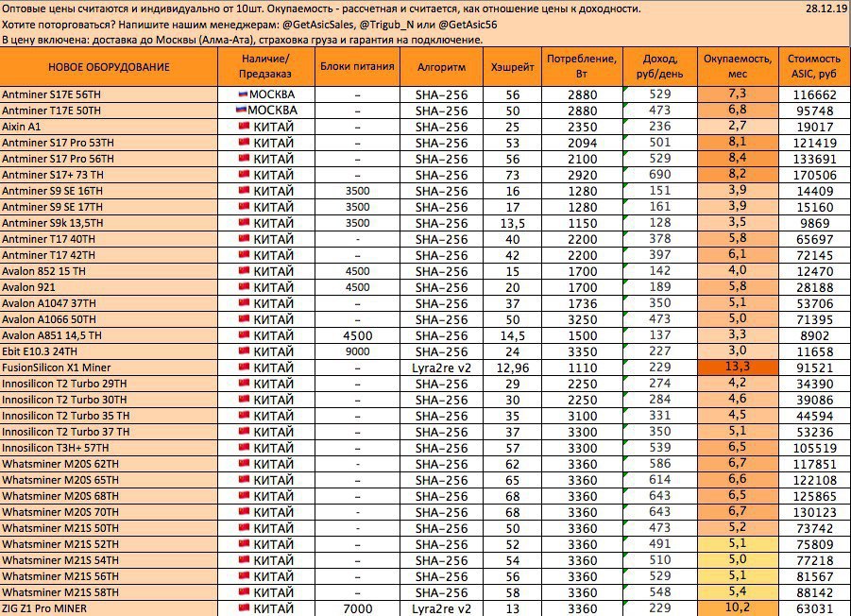Screen dimensions: 851x616
Task: Select the Алгоритм column header
Action: [x=441, y=67]
